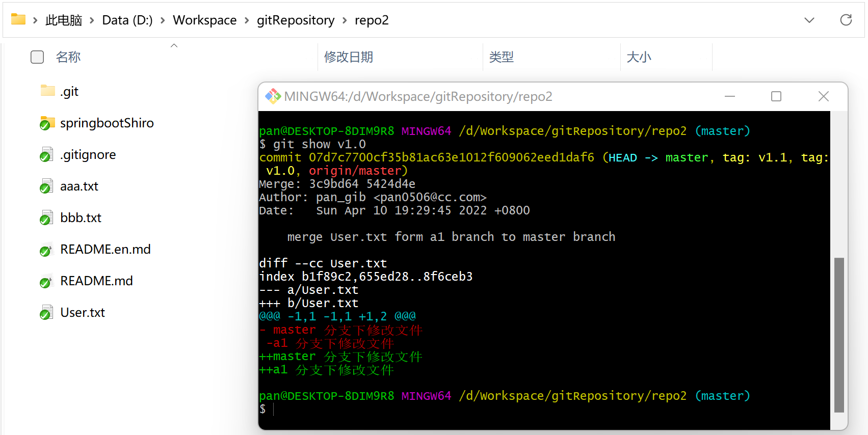This screenshot has width=868, height=435.
Task: Maximize the MINGW64 terminal window
Action: click(x=776, y=96)
